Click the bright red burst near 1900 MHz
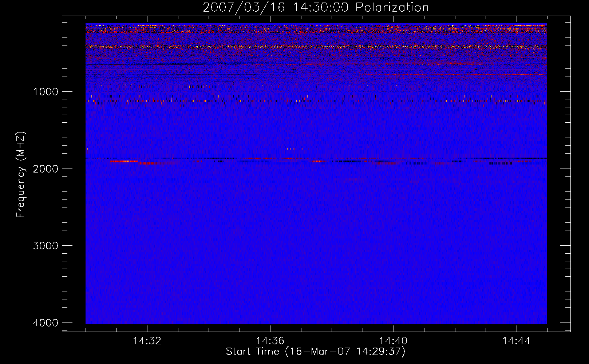589x364 pixels. [x=124, y=161]
